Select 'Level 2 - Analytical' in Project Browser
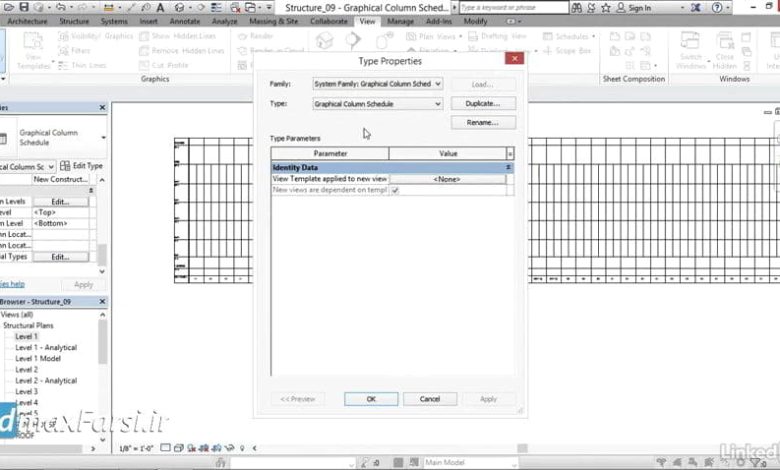 (46, 381)
